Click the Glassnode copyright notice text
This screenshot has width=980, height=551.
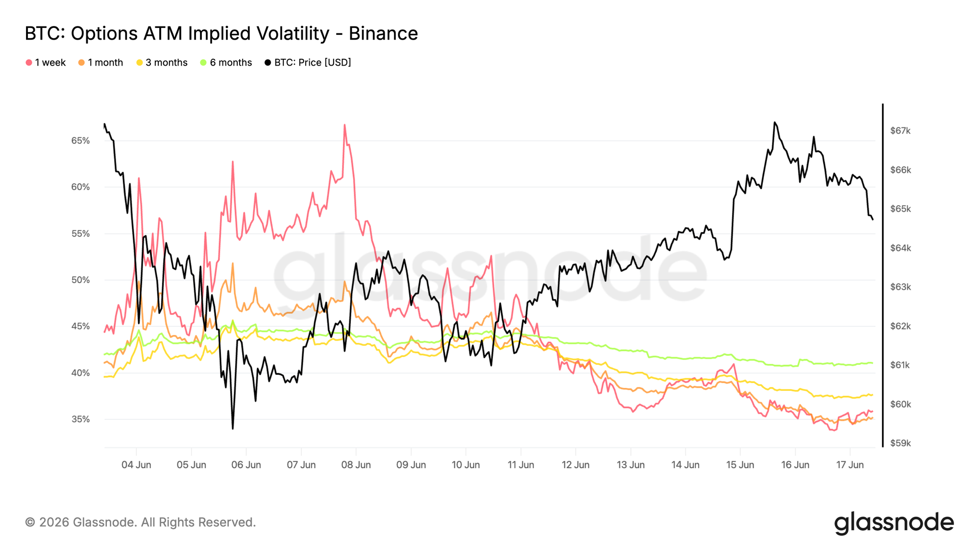(141, 523)
